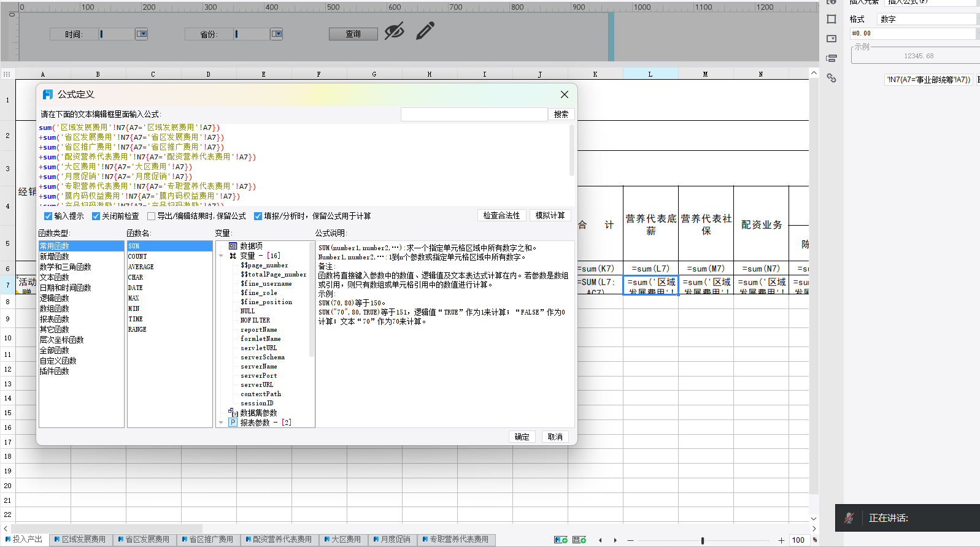Close the 公式定义 dialog

click(x=565, y=94)
